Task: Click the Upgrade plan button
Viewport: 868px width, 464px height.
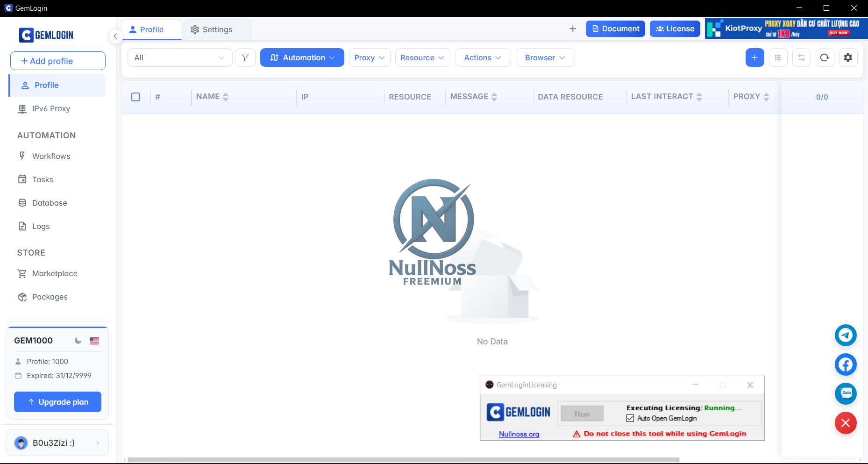Action: [57, 402]
